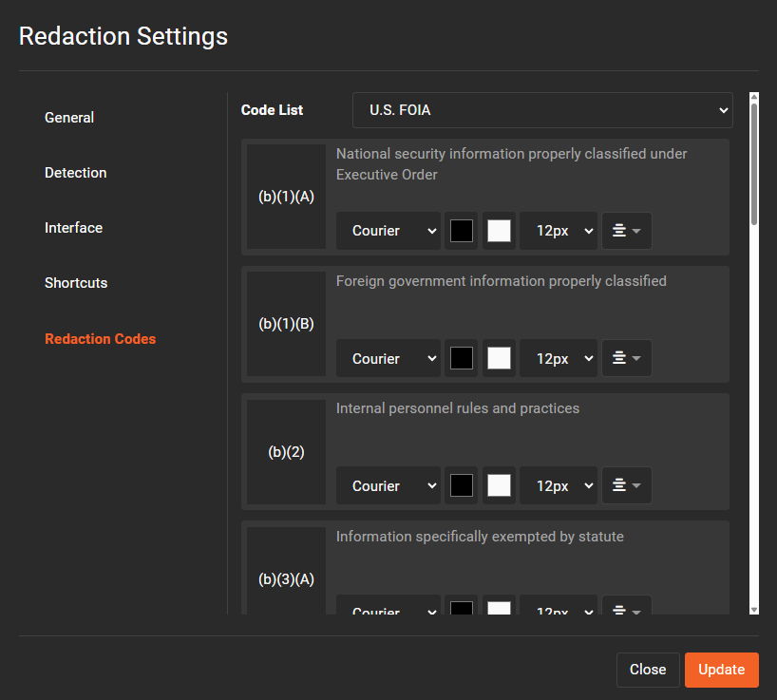Click the scroll down arrow of code list
The height and width of the screenshot is (700, 777).
click(754, 609)
